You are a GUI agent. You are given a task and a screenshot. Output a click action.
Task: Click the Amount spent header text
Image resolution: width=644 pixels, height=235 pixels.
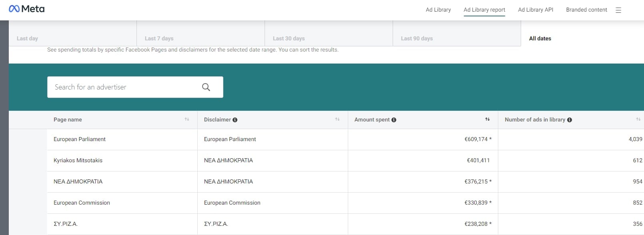click(x=372, y=119)
